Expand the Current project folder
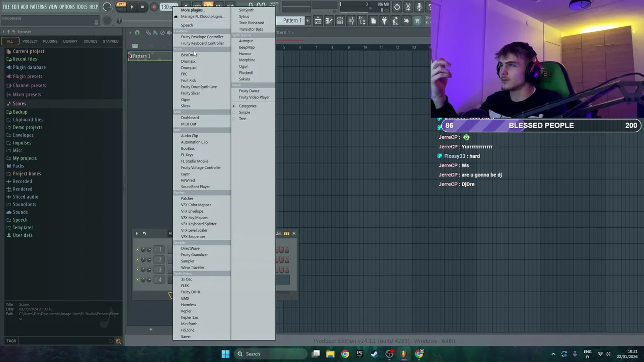This screenshot has height=362, width=644. 28,51
